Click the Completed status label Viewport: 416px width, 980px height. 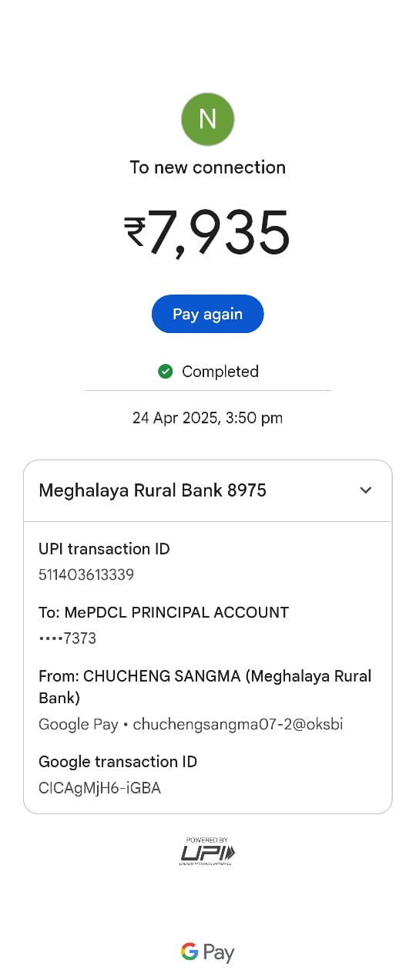point(220,372)
